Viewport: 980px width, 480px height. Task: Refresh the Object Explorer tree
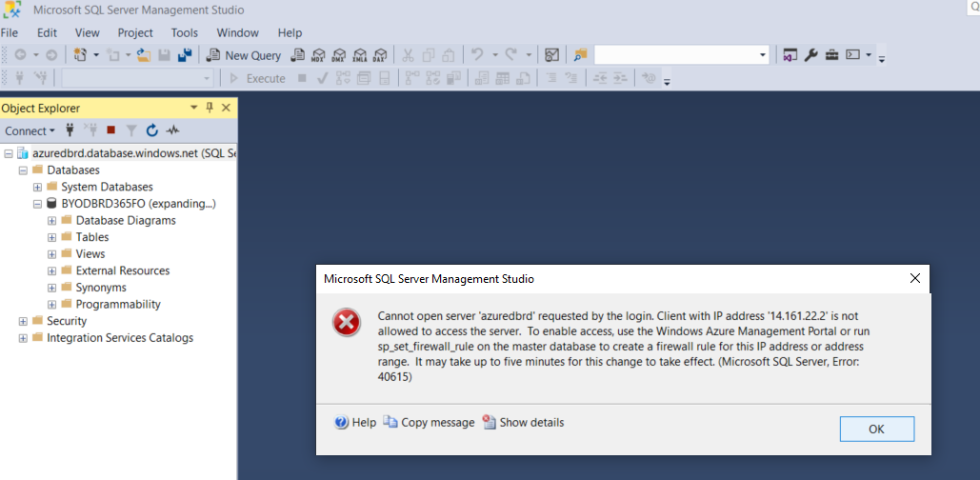151,130
